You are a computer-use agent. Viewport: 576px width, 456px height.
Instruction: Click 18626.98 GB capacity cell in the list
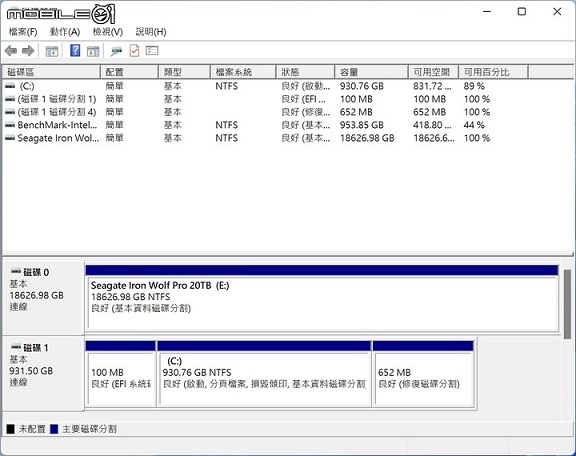coord(367,138)
